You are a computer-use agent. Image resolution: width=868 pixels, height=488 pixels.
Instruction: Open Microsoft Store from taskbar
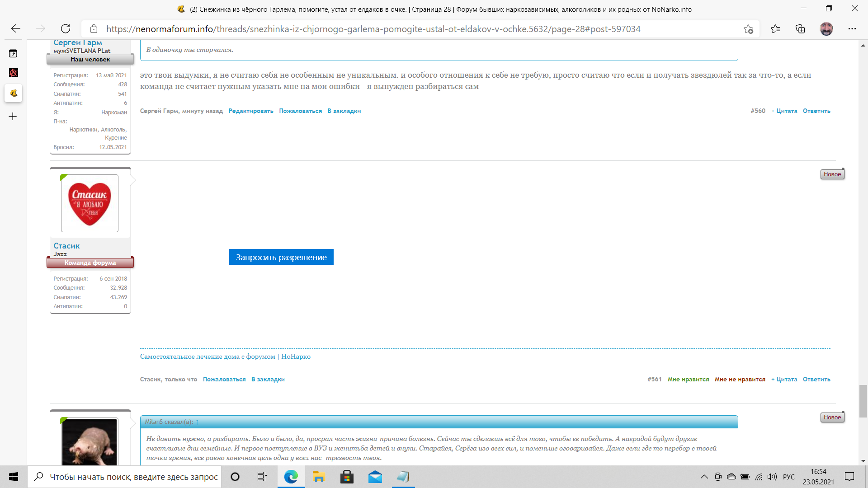(347, 477)
